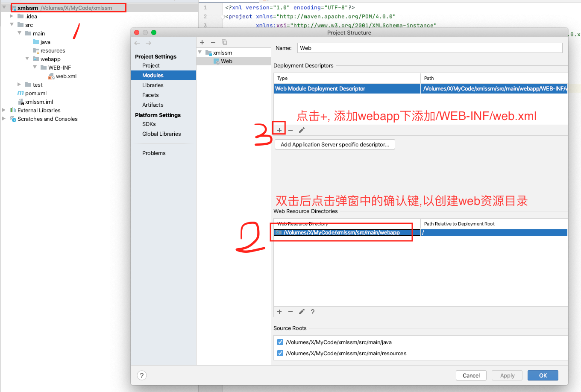Collapse the xmlssm module tree node
581x392 pixels.
[200, 52]
